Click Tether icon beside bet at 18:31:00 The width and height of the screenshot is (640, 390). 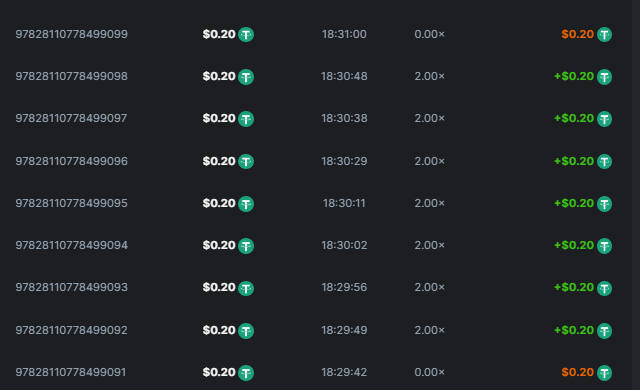[246, 35]
